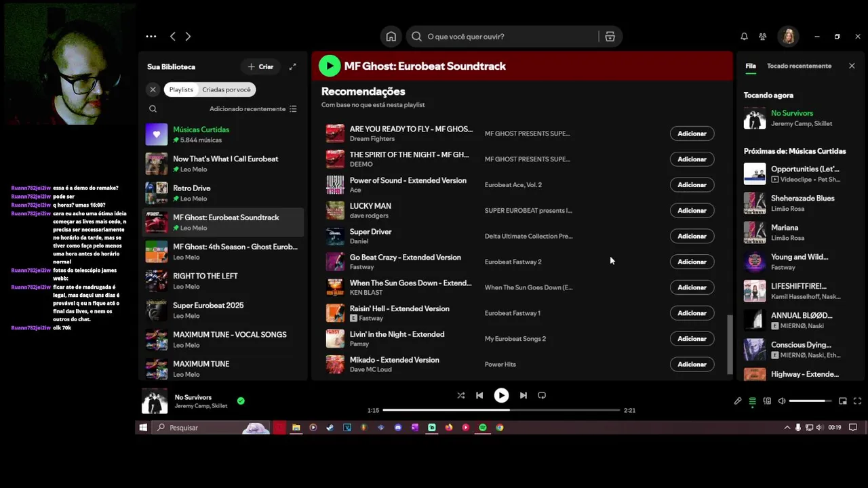
Task: Toggle the 'Criadas por você' filter
Action: [x=226, y=89]
